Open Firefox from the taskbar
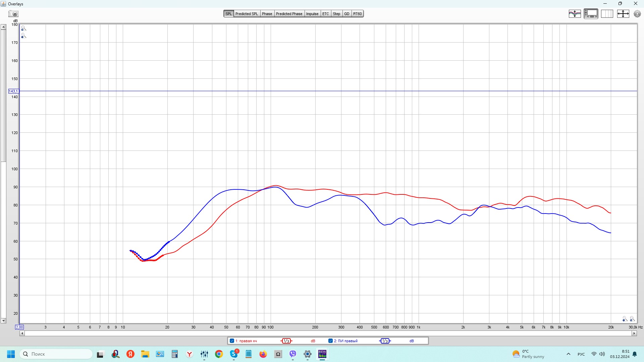 (x=263, y=354)
